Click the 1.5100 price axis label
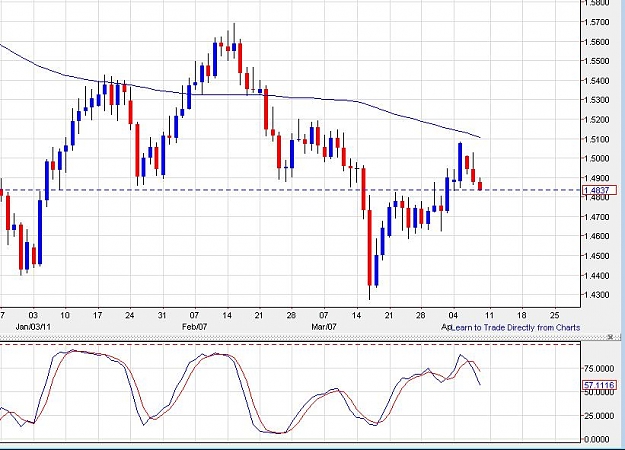The height and width of the screenshot is (450, 625). (597, 140)
